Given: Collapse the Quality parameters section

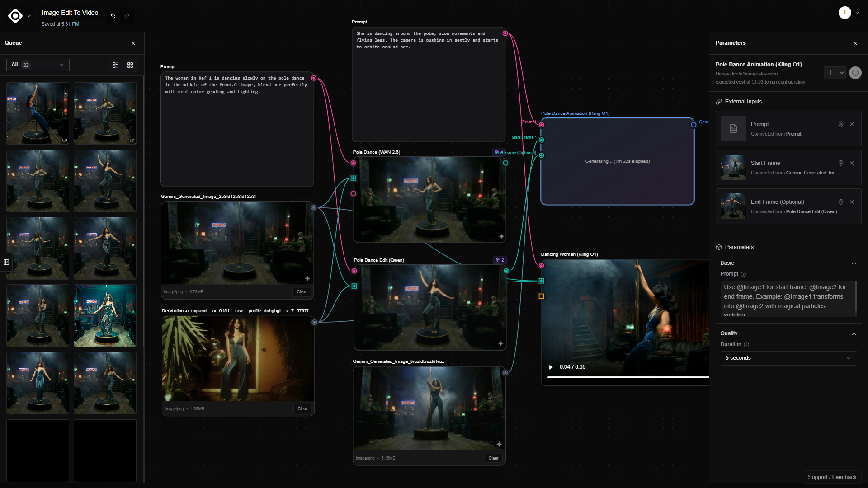Looking at the screenshot, I should 854,334.
